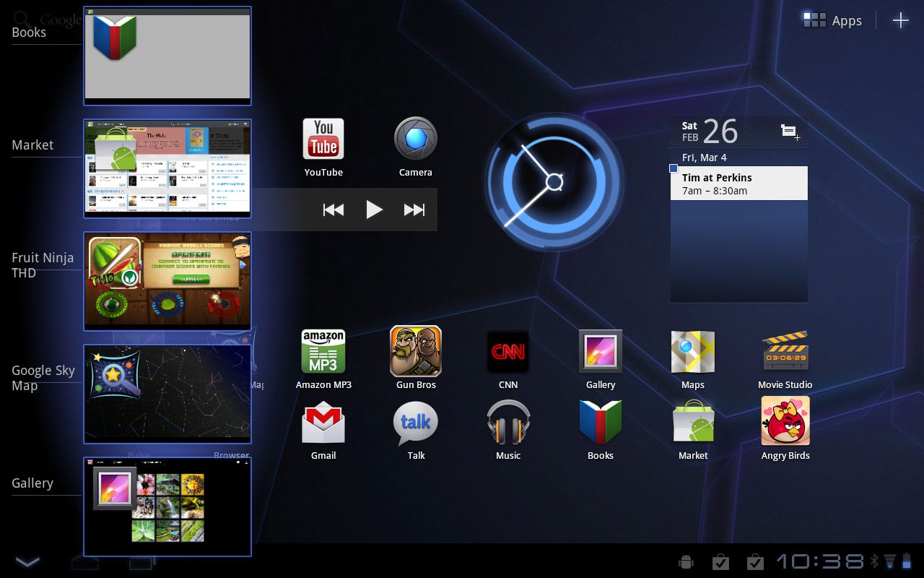
Task: Skip to next track in music widget
Action: tap(414, 210)
